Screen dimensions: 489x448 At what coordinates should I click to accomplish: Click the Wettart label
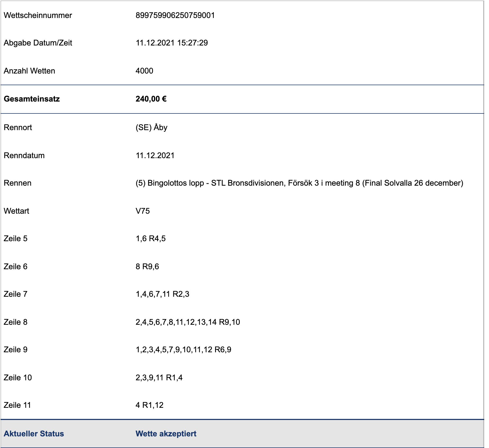click(x=16, y=211)
